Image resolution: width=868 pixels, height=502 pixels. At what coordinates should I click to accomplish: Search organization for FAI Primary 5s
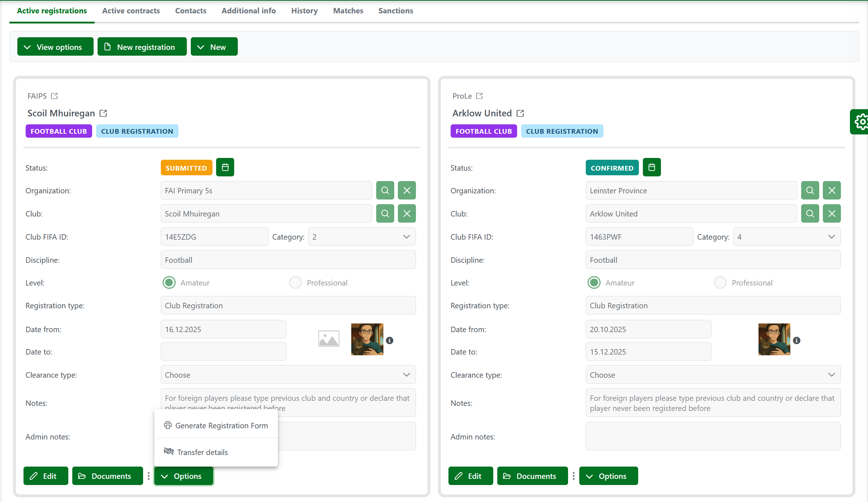click(385, 190)
